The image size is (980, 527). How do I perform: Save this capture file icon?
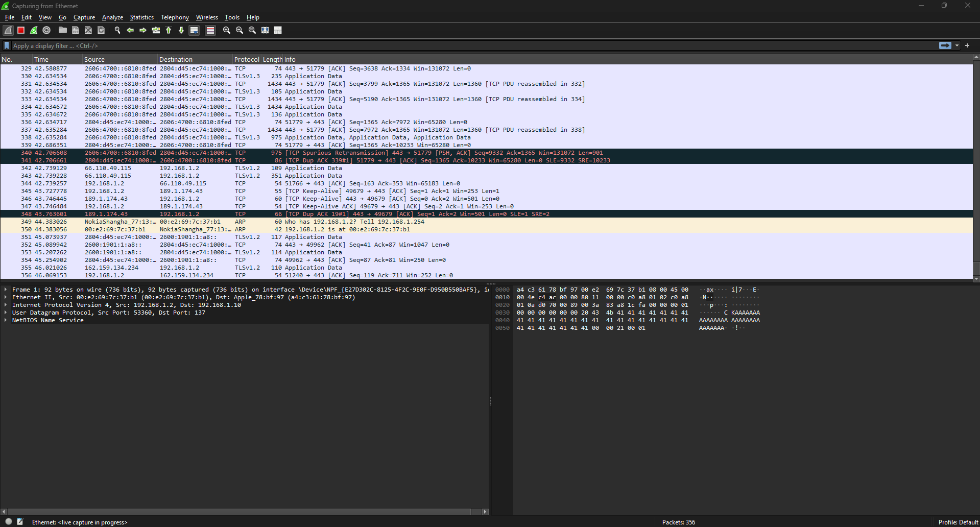tap(76, 31)
